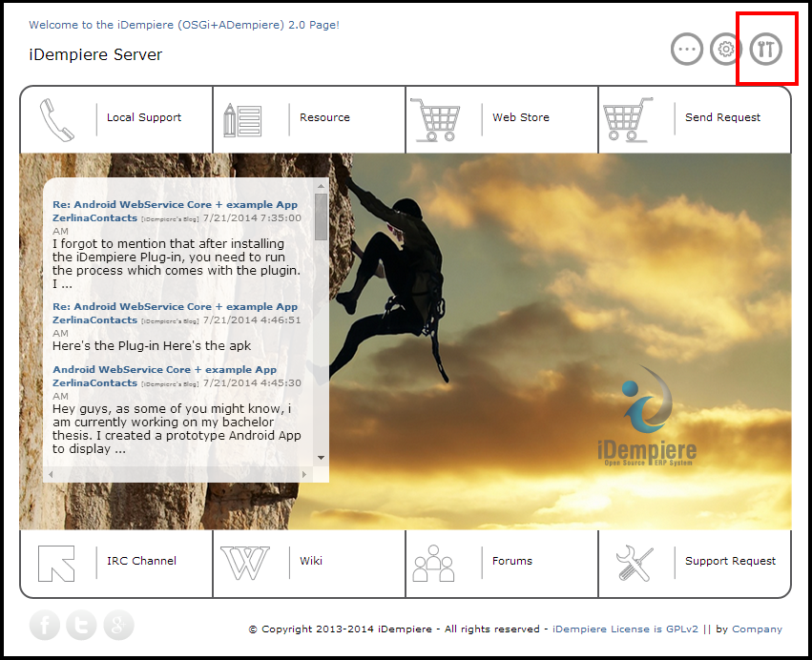Open the Send Request link
Viewport: 812px width, 660px height.
pyautogui.click(x=723, y=117)
